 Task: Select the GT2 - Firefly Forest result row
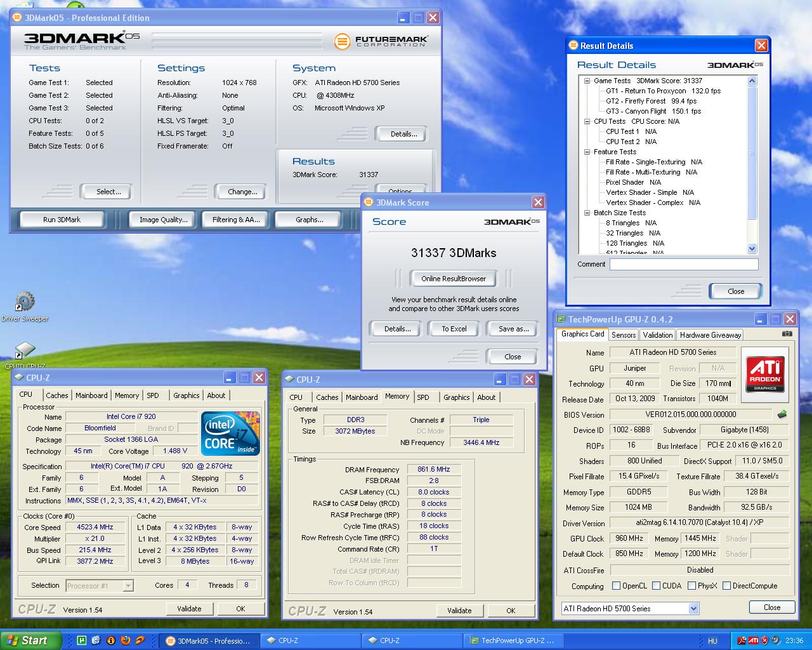(x=651, y=101)
